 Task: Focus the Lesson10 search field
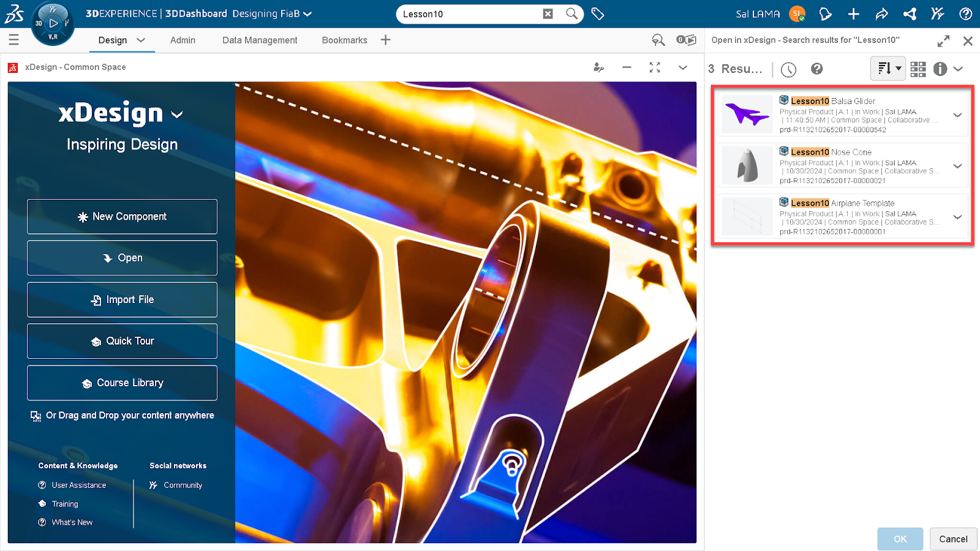[x=470, y=13]
